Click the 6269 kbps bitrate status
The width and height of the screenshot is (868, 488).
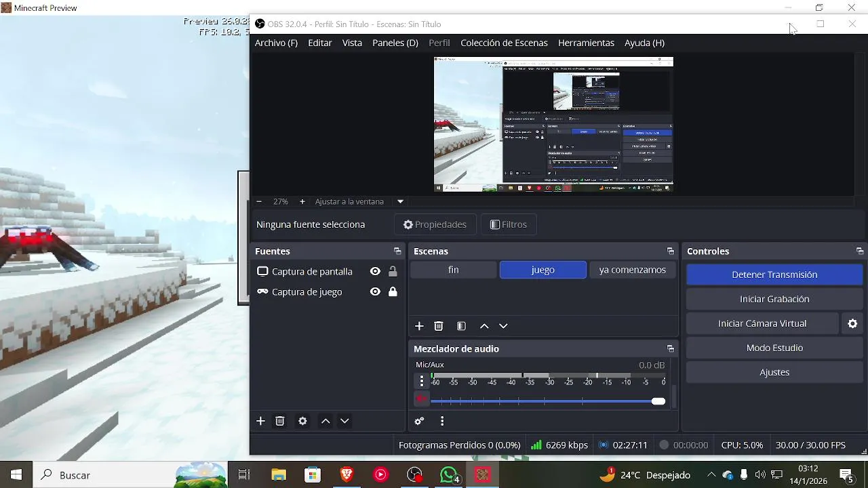click(559, 445)
